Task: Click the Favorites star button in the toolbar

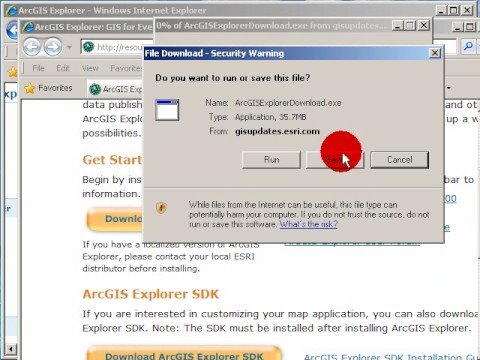Action: click(x=49, y=88)
